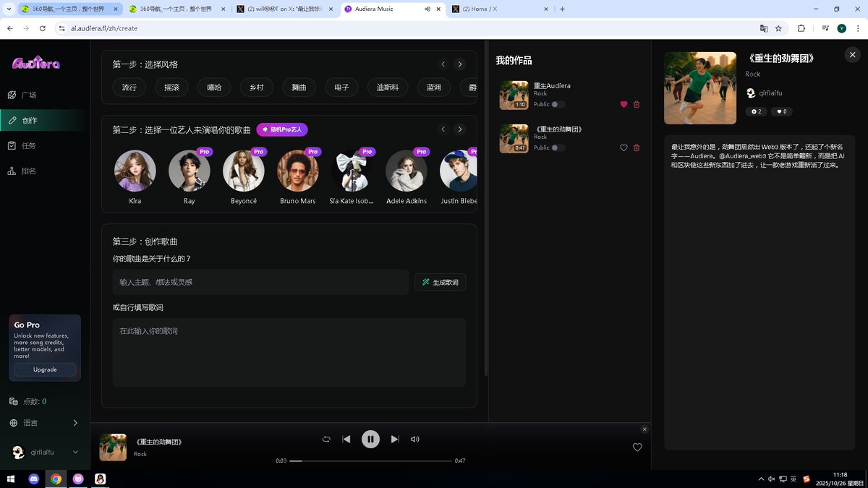
Task: Choose the 电子 style chip
Action: pos(342,87)
